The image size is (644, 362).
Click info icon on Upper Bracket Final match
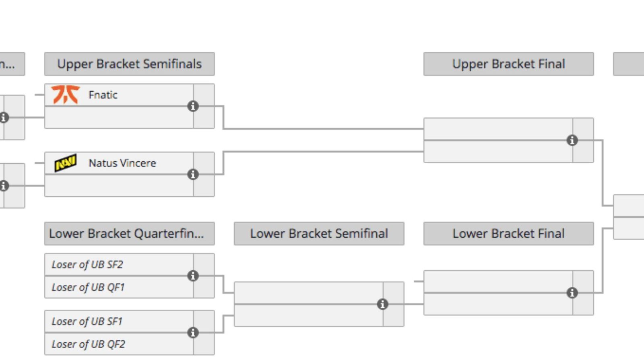pos(572,140)
